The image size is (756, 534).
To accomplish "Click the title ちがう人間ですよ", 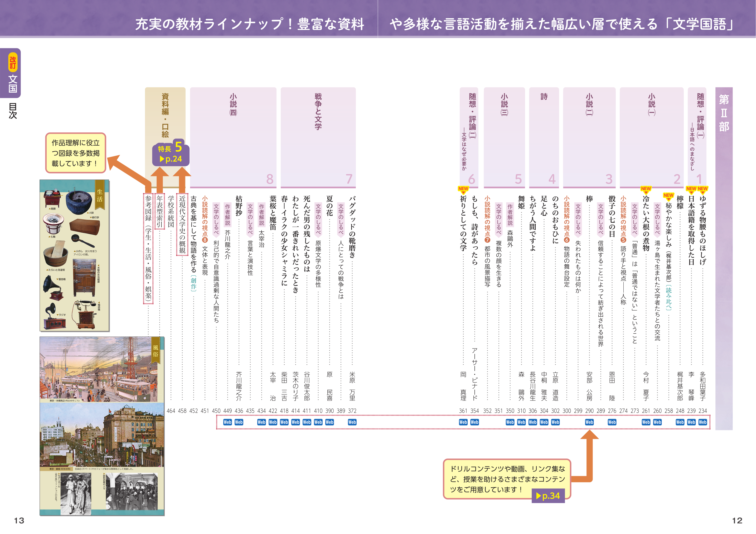I will click(x=532, y=223).
